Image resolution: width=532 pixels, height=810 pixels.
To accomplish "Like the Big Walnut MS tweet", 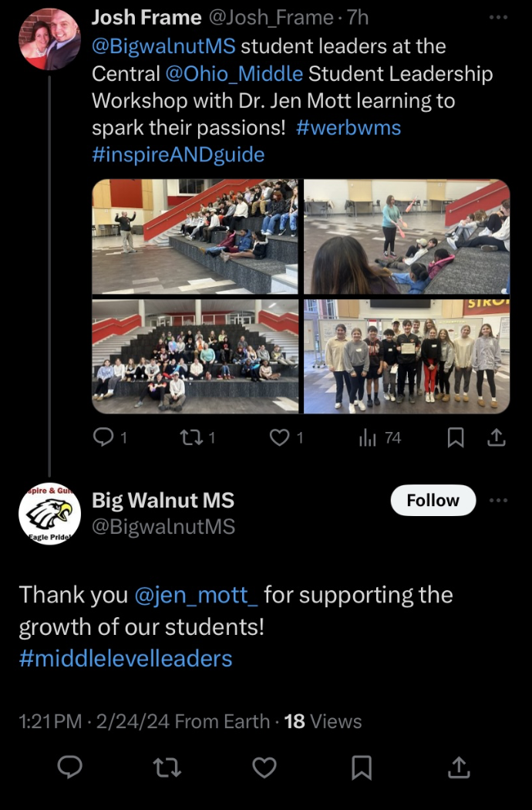I will [264, 767].
